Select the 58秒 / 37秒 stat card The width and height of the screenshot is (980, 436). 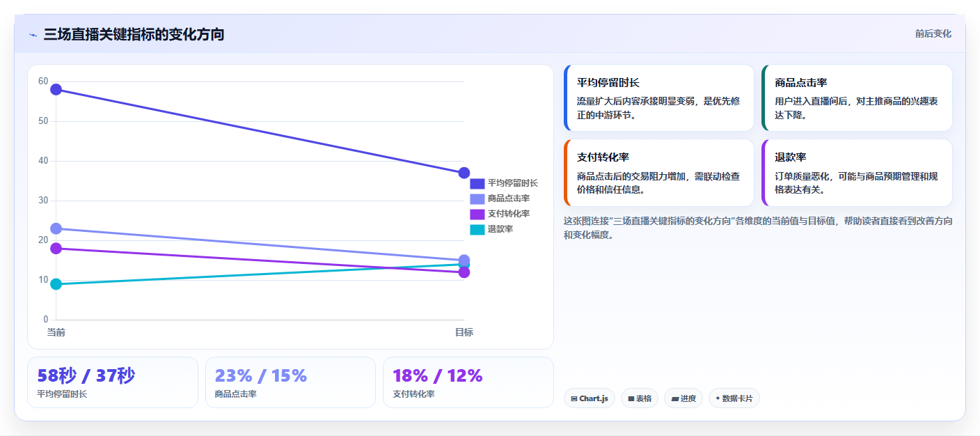click(x=113, y=382)
